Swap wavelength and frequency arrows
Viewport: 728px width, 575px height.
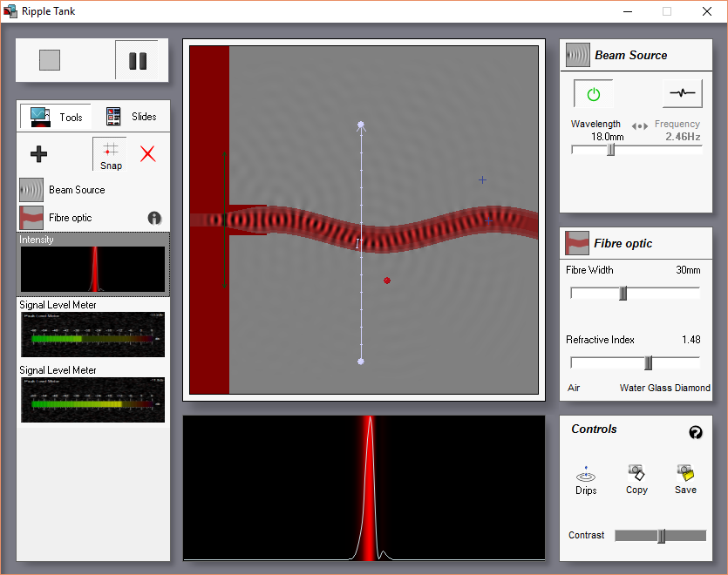(x=639, y=125)
